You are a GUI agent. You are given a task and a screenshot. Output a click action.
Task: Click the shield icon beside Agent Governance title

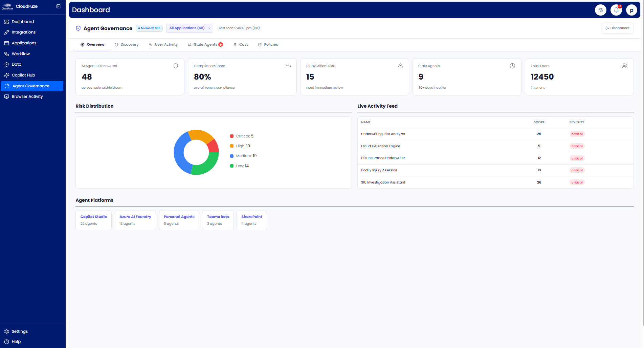tap(78, 28)
